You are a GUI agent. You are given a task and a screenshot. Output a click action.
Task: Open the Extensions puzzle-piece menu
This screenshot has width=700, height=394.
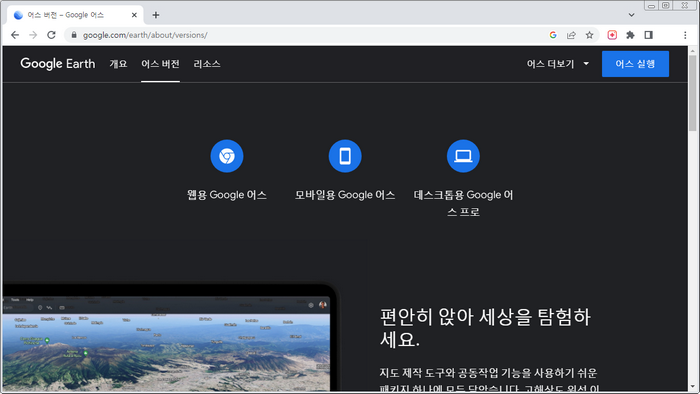(x=630, y=35)
